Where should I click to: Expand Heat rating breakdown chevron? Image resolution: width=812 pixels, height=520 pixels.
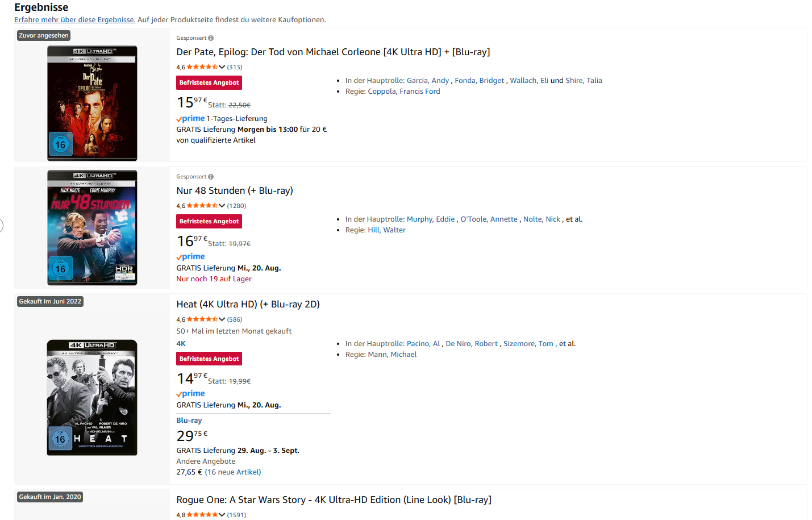(222, 319)
